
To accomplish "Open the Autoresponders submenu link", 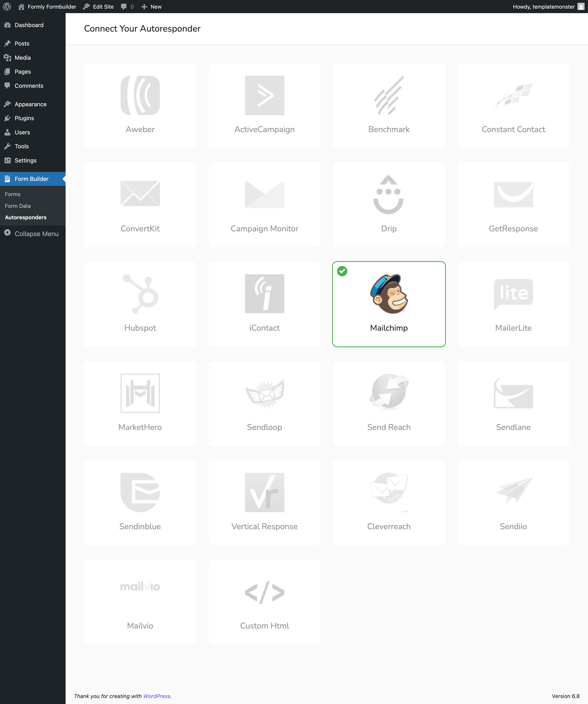I will coord(26,217).
